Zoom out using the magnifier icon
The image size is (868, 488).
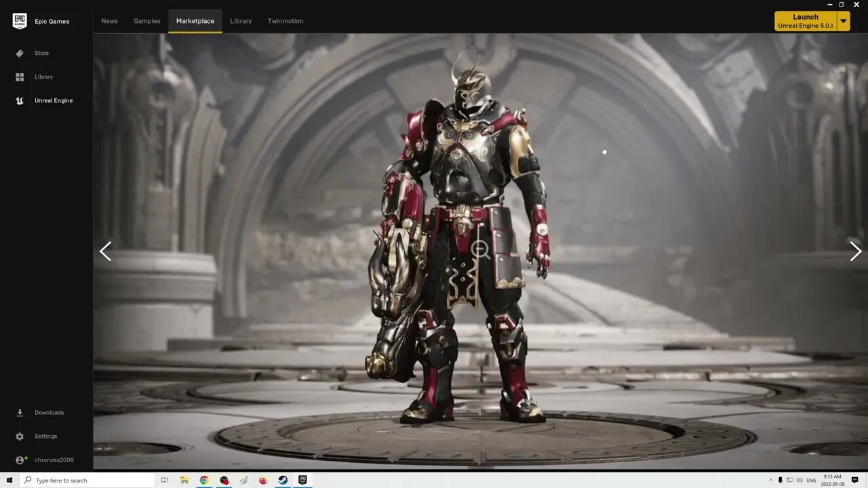(x=480, y=250)
